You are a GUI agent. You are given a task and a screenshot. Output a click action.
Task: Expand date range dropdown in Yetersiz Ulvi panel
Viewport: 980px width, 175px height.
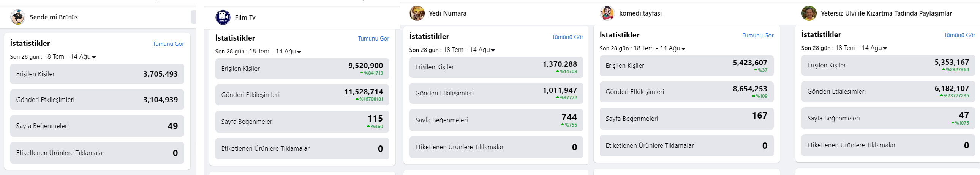(844, 48)
